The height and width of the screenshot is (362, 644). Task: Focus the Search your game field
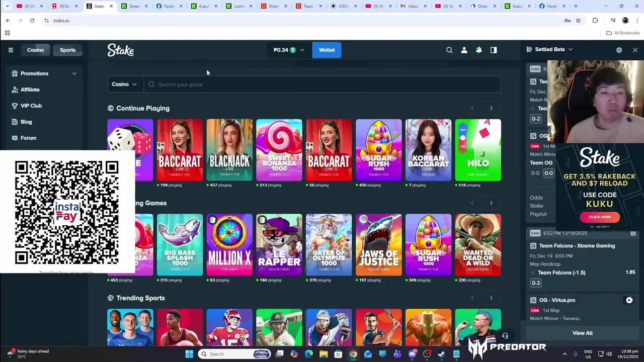tap(322, 84)
